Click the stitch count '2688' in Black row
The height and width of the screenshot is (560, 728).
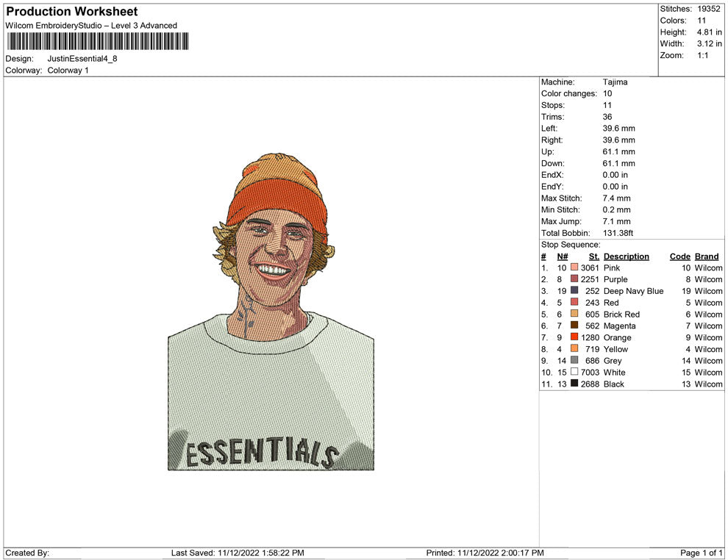(x=590, y=384)
